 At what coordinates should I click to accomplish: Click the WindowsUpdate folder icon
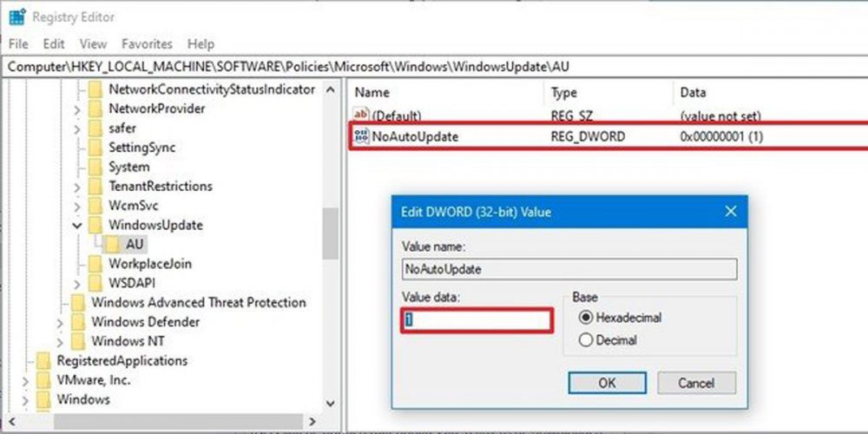96,225
